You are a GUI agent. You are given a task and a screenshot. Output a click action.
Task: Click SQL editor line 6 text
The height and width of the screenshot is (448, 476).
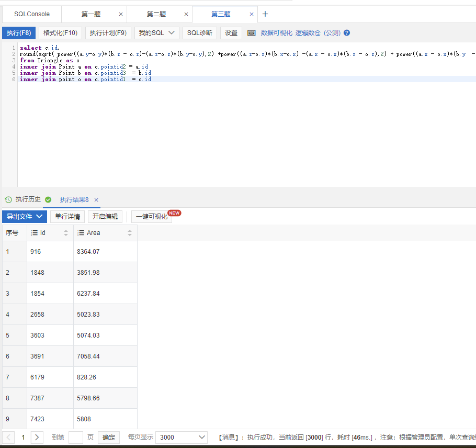coord(86,79)
